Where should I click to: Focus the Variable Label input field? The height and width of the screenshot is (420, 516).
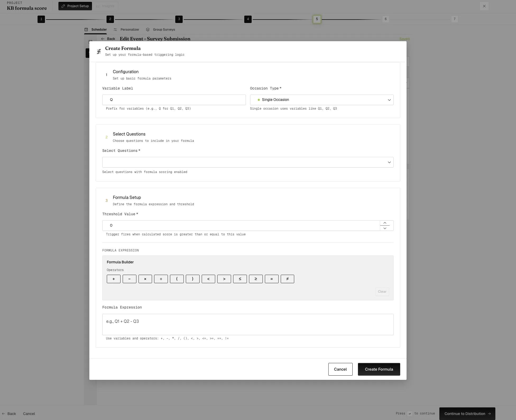pos(174,100)
